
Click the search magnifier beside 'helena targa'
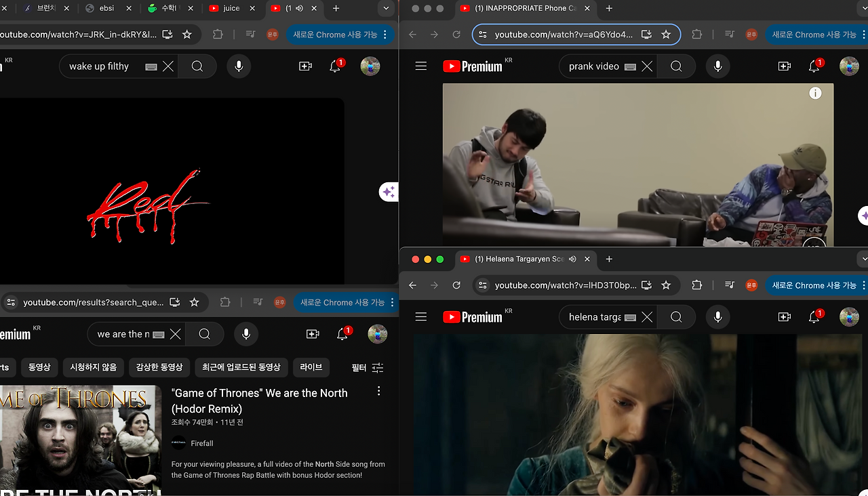pos(676,317)
